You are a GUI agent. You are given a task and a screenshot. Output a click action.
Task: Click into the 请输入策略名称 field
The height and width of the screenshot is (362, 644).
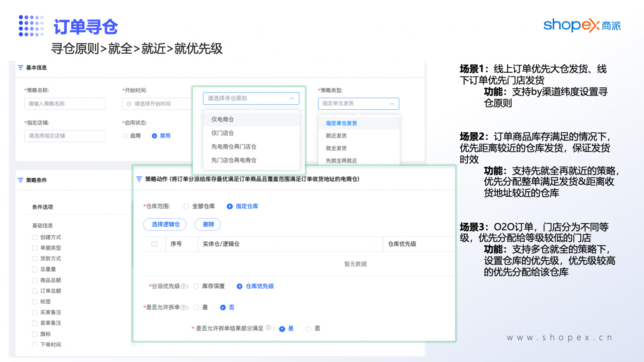pyautogui.click(x=65, y=104)
